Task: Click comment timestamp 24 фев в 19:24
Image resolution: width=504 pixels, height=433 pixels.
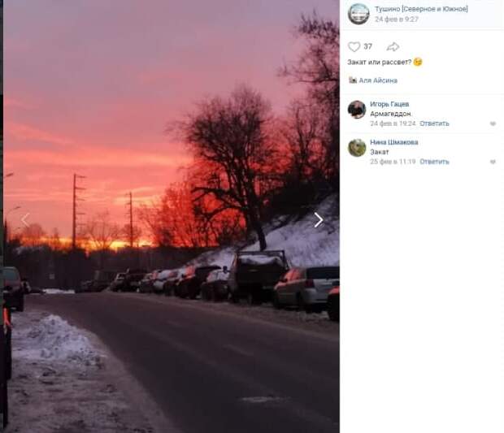Action: [x=393, y=123]
